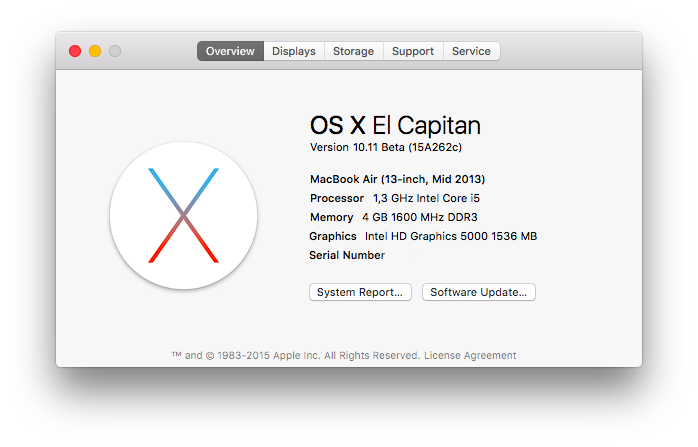Click the OS X El Capitan title
Viewport: 698px width, 447px height.
395,125
